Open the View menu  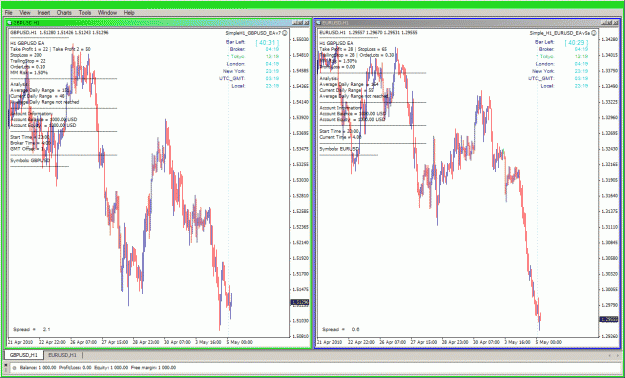pos(25,13)
